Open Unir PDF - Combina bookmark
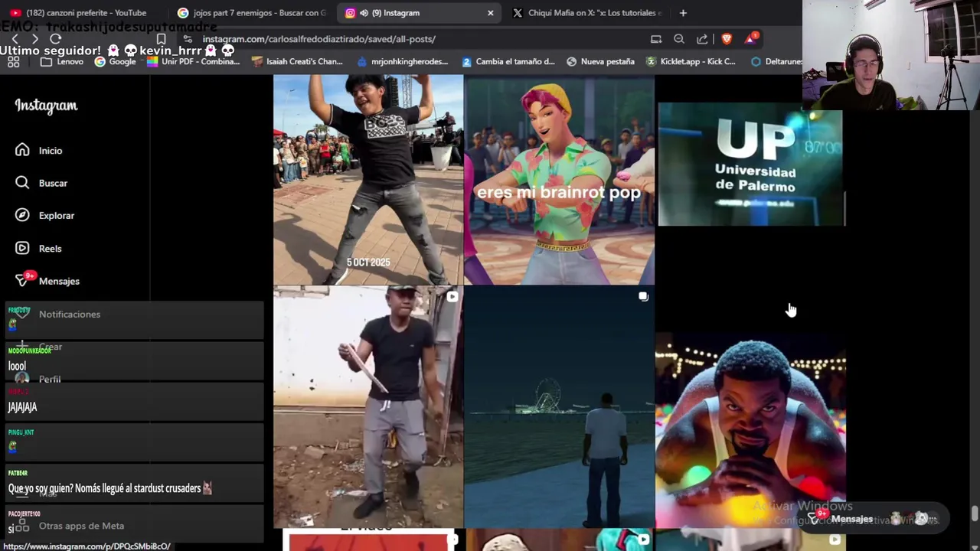Screen dimensions: 980x551 (193, 61)
